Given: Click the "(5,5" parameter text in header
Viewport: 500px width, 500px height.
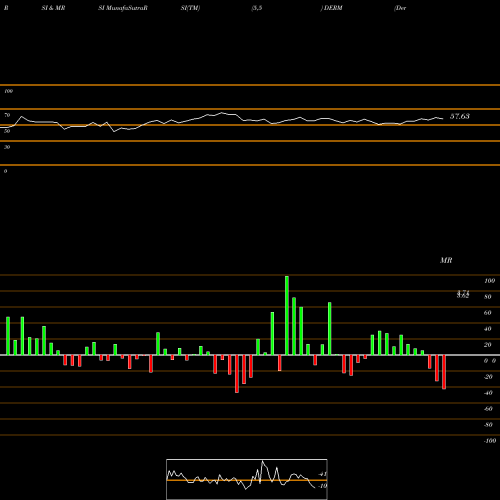Looking at the screenshot, I should 257,8.
